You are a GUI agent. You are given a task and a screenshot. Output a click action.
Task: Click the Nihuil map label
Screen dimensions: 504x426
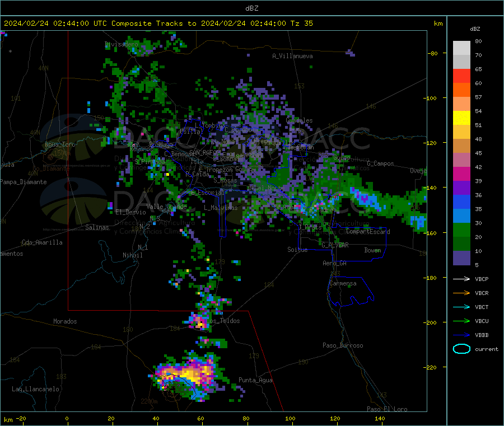pos(132,255)
